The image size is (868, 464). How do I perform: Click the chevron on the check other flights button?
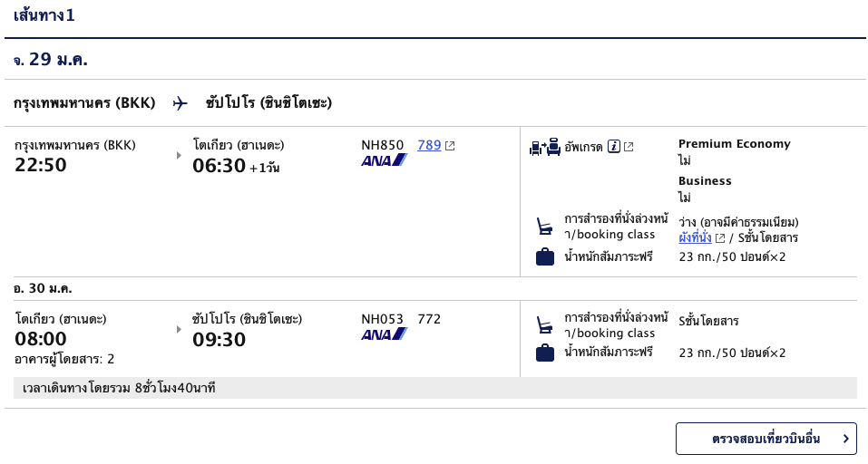coord(845,440)
